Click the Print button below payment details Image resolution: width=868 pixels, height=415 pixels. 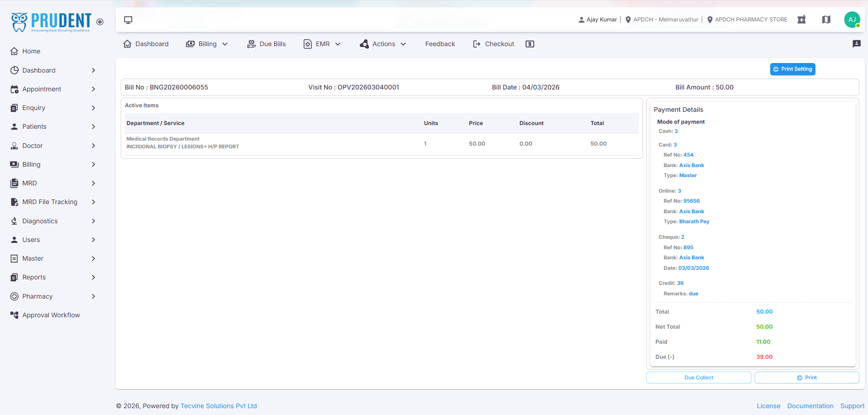[807, 378]
